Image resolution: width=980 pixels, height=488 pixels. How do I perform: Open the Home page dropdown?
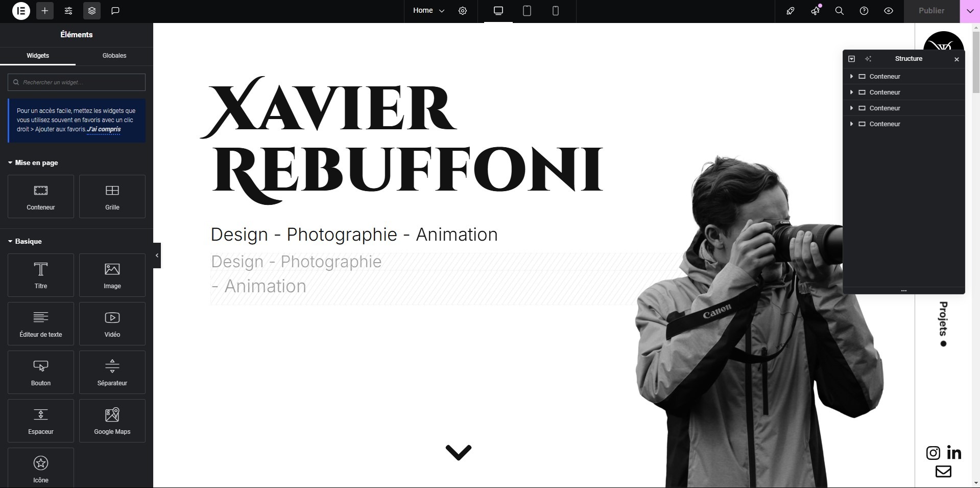coord(428,11)
